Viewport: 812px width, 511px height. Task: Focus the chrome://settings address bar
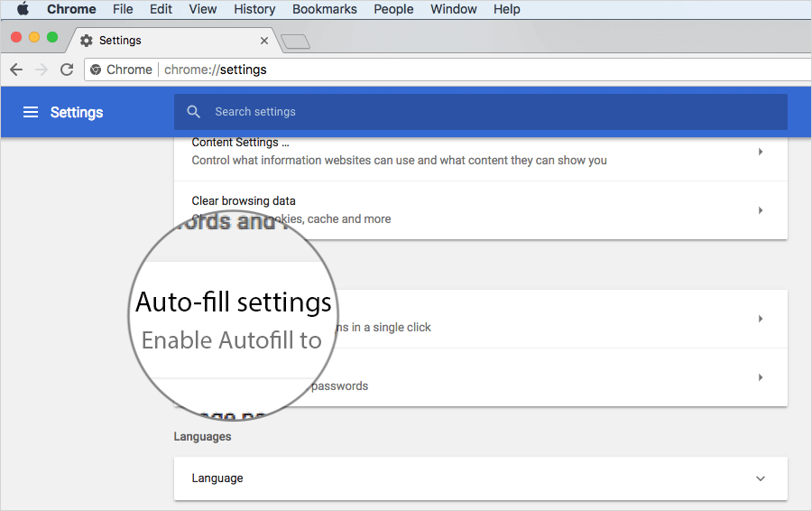448,70
